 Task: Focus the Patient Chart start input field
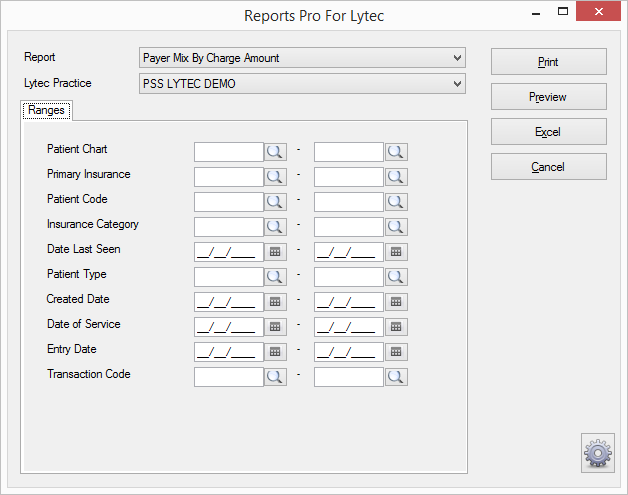pos(229,152)
